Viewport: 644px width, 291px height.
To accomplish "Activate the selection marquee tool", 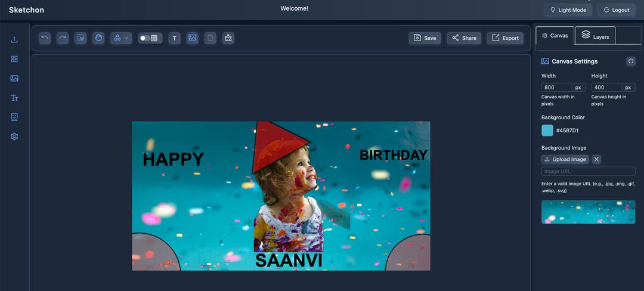I will (80, 38).
